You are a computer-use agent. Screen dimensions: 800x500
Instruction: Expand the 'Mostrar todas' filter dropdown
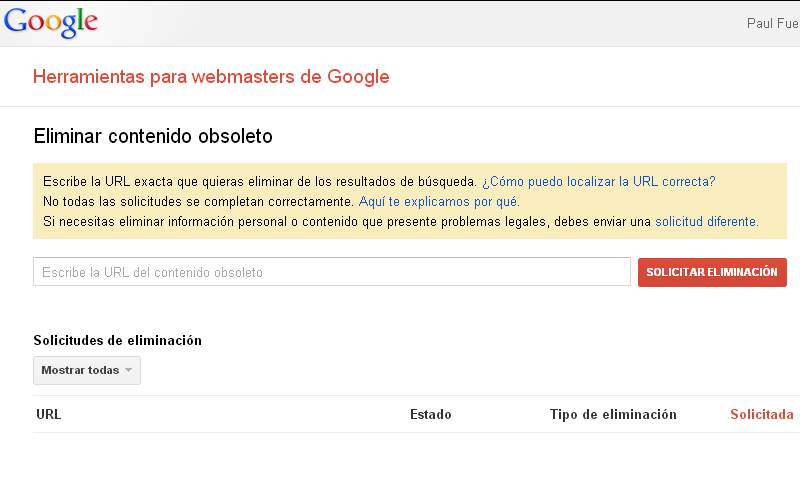[x=87, y=370]
